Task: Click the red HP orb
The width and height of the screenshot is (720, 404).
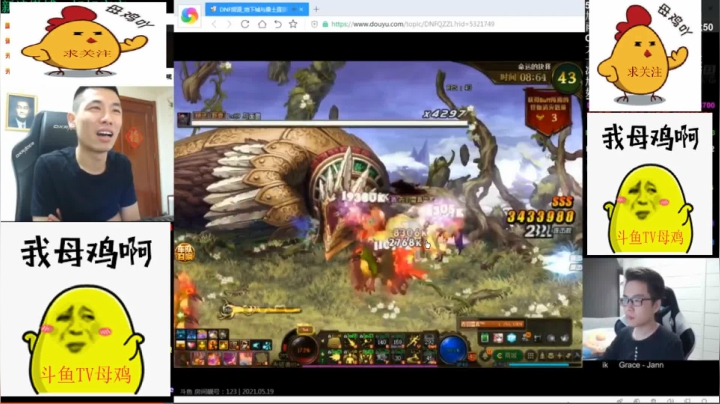Action: [304, 350]
